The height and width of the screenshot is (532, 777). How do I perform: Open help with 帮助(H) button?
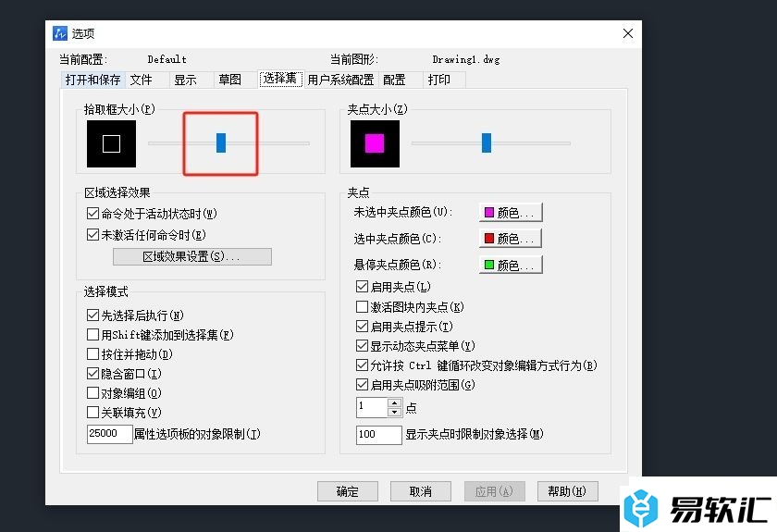point(567,491)
